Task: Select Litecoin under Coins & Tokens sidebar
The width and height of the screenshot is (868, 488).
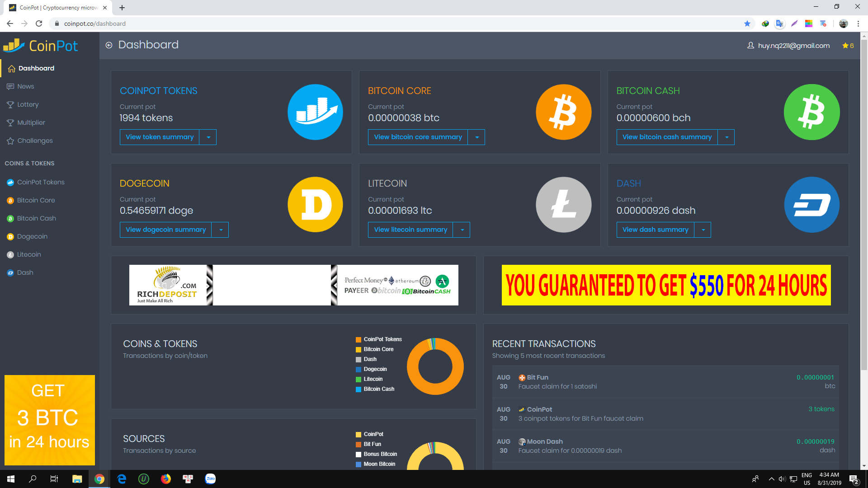Action: click(29, 254)
